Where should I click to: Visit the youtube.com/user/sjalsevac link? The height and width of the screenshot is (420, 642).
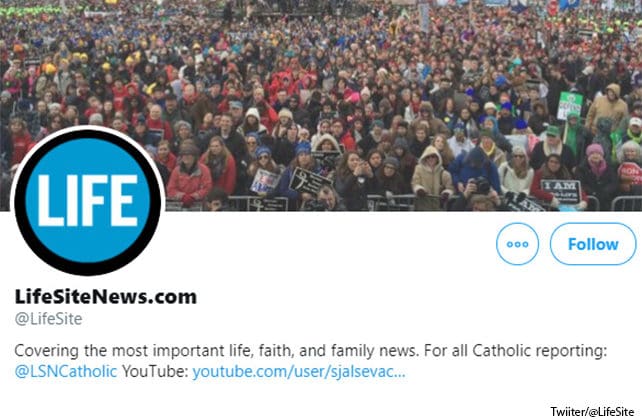point(299,372)
